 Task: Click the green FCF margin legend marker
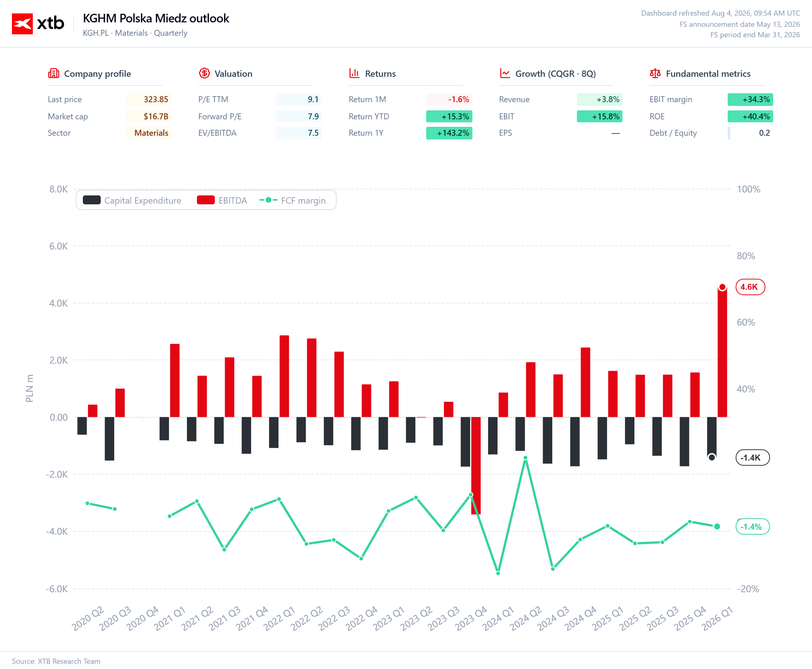coord(268,200)
